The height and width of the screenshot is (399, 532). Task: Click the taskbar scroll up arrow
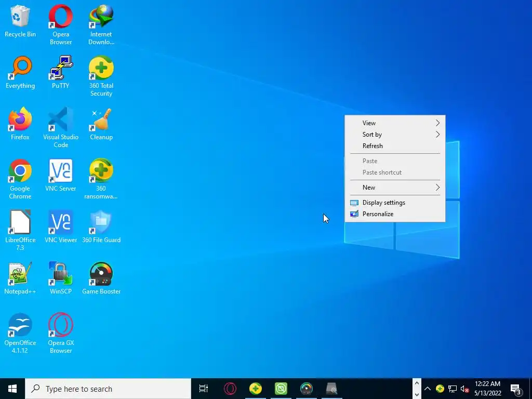[417, 383]
